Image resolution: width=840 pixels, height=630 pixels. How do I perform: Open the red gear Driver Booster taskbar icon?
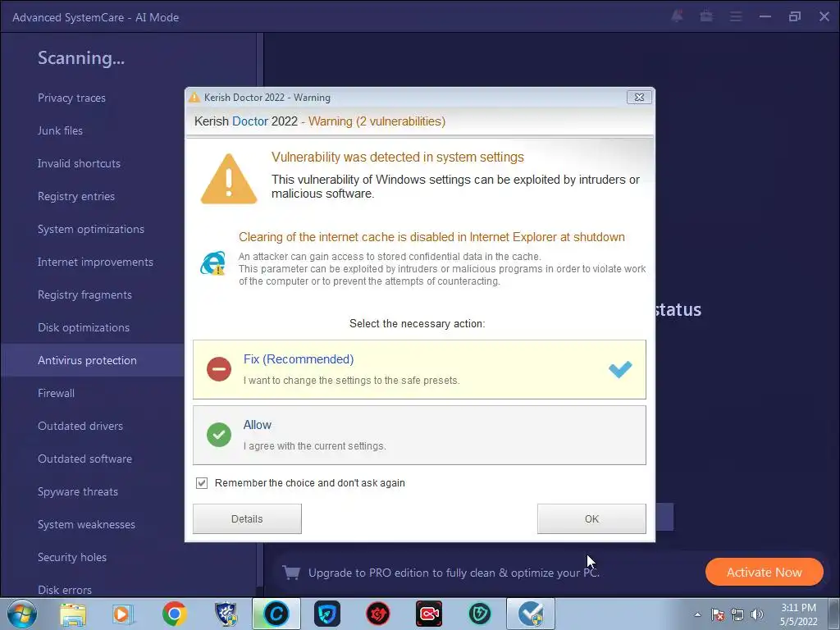pyautogui.click(x=377, y=614)
